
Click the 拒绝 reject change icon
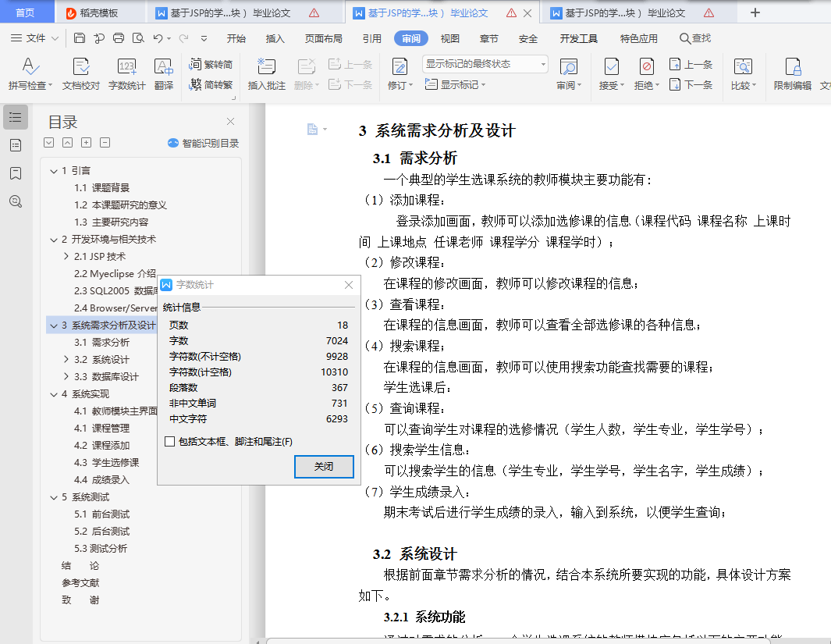tap(647, 67)
